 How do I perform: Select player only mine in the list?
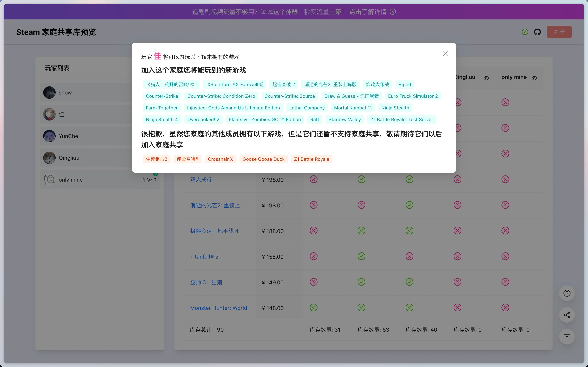pyautogui.click(x=100, y=180)
